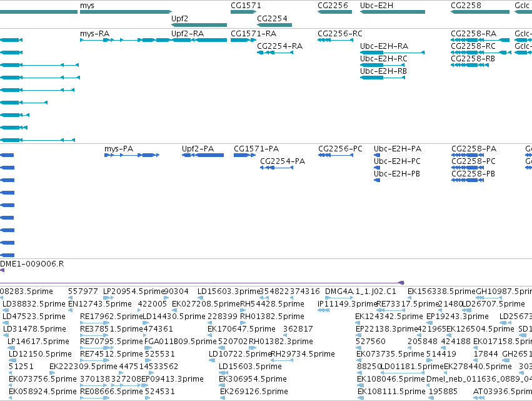Select EST EK222309.5prime
This screenshot has height=401, width=532.
click(x=84, y=367)
